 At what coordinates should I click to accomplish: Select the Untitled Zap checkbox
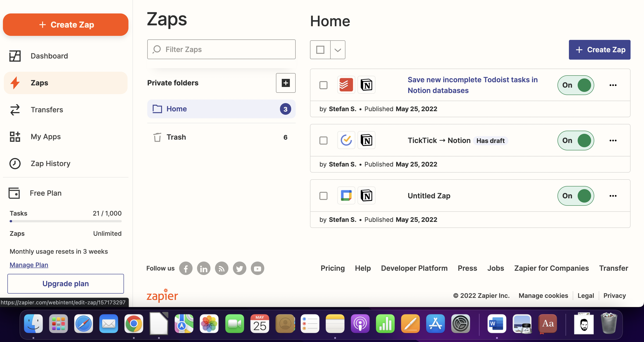323,196
